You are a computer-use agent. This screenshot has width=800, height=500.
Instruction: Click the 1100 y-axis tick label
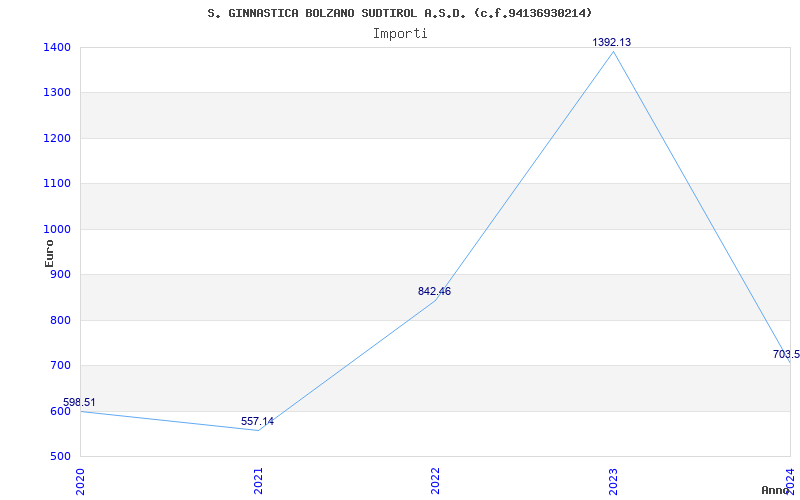57,184
